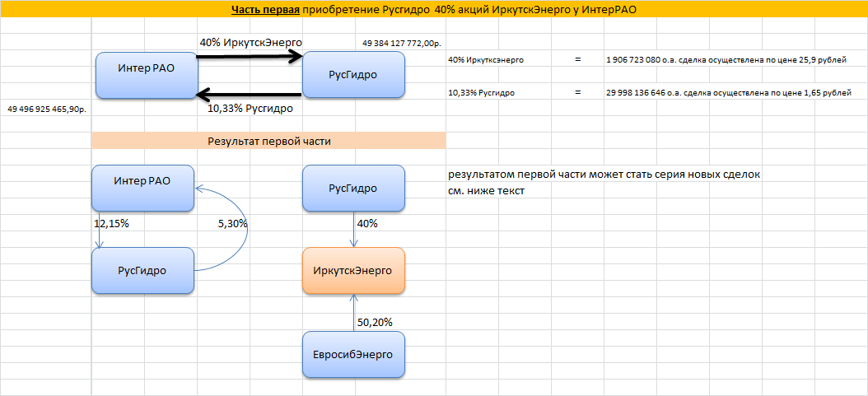
Task: Select the РусГидро box that the thick arrow points to
Action: 354,75
